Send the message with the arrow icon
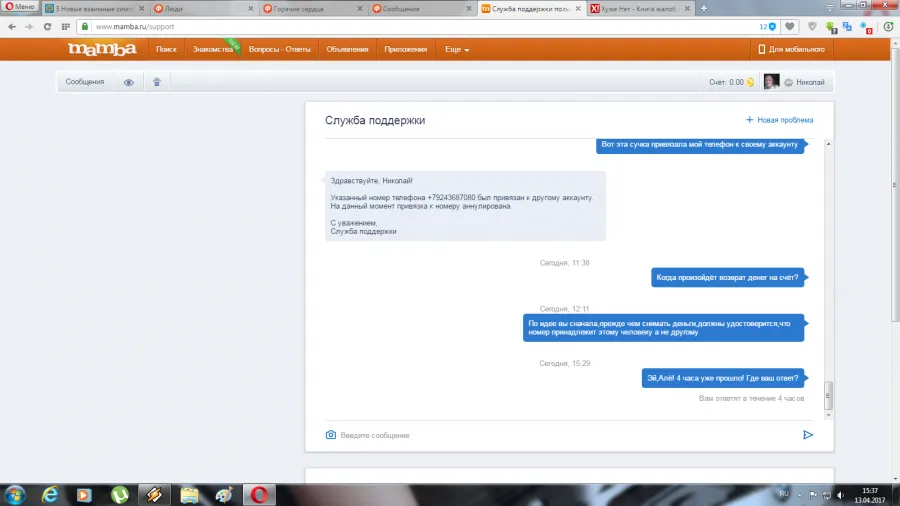 808,435
